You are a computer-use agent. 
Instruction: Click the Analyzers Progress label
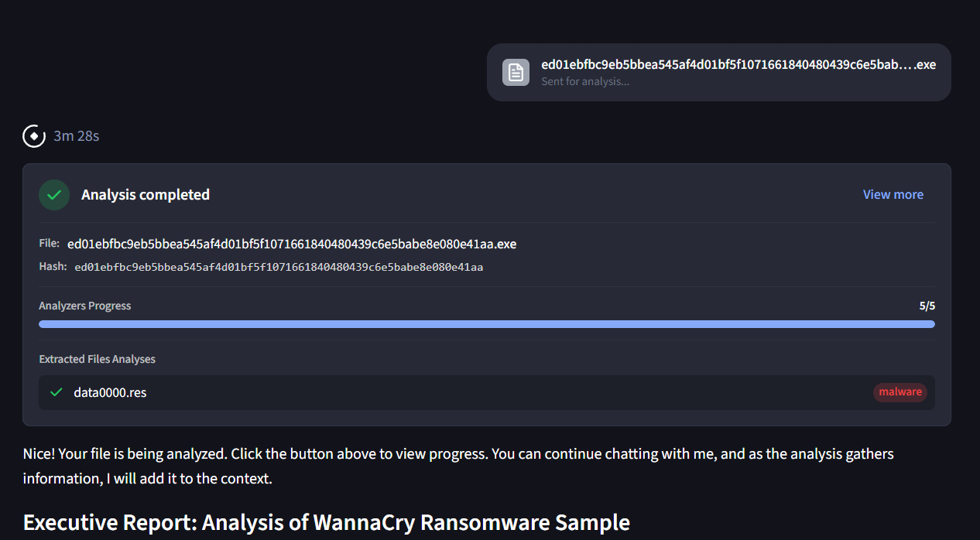click(85, 306)
